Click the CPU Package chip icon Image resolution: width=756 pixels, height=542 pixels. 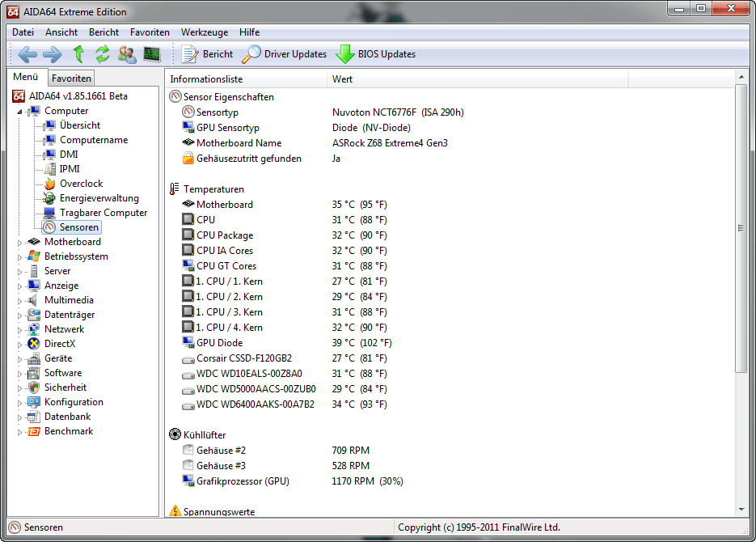(188, 235)
